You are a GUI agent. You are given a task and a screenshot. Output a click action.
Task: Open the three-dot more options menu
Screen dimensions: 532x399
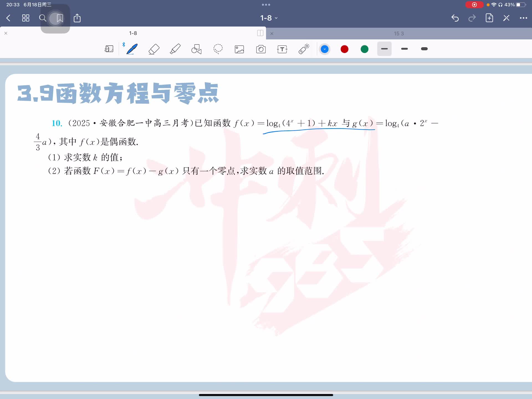tap(523, 18)
